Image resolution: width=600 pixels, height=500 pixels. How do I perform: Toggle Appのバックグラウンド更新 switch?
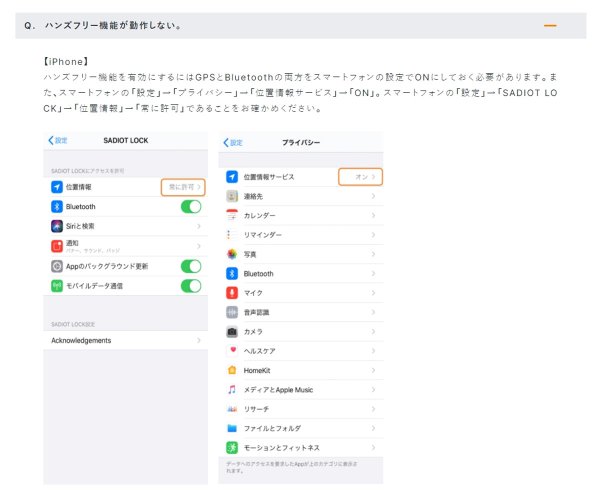tap(191, 266)
